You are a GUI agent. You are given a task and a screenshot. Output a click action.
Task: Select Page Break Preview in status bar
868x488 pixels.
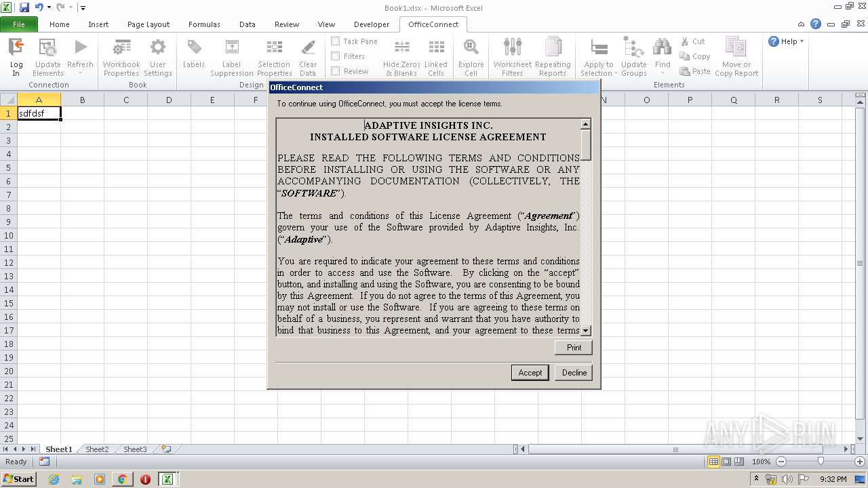click(739, 462)
